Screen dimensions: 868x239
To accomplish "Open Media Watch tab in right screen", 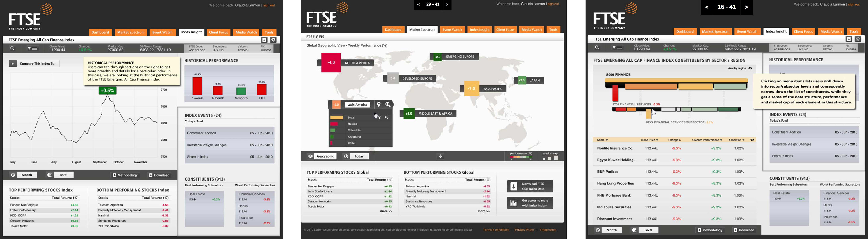I will click(x=831, y=32).
